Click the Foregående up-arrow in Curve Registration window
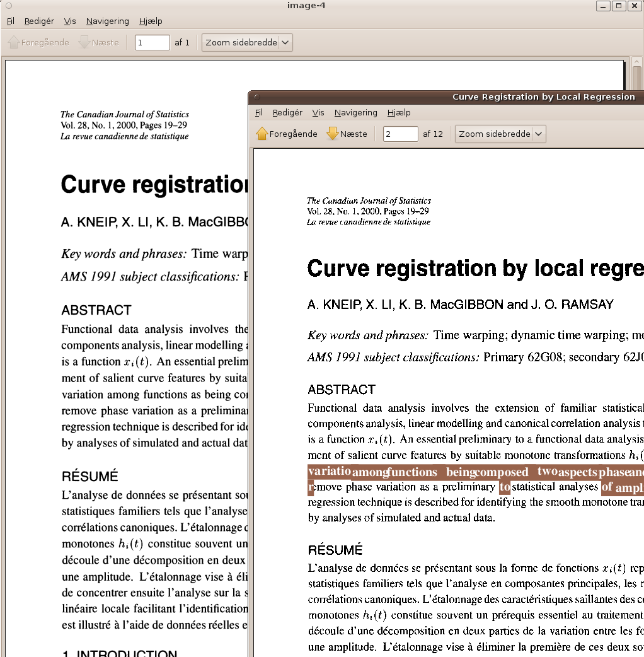 point(262,134)
